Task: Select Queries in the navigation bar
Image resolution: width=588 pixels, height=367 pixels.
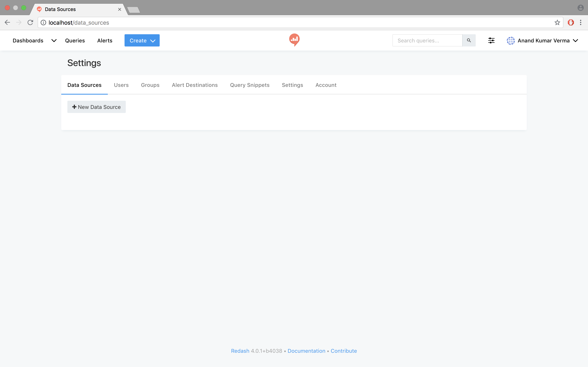Action: pyautogui.click(x=75, y=41)
